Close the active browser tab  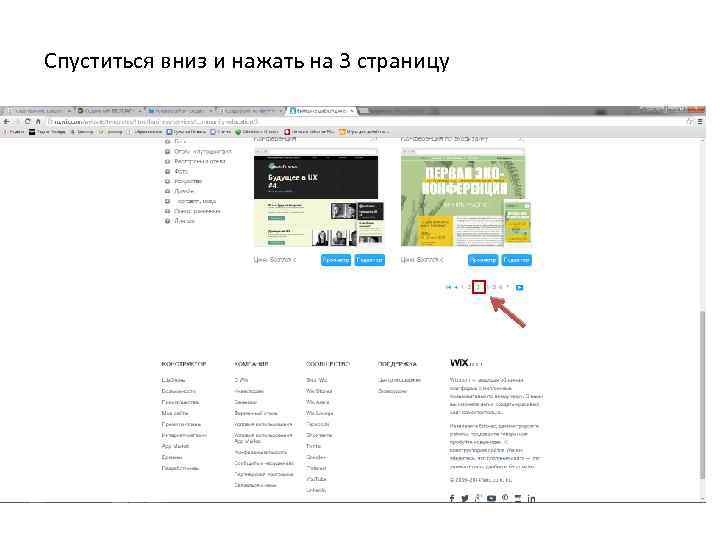tap(352, 111)
